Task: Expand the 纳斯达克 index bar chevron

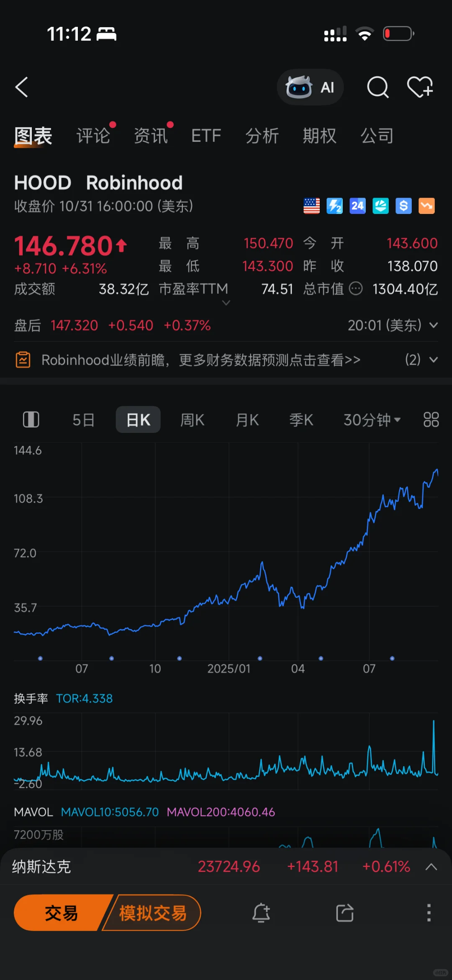Action: pyautogui.click(x=431, y=867)
